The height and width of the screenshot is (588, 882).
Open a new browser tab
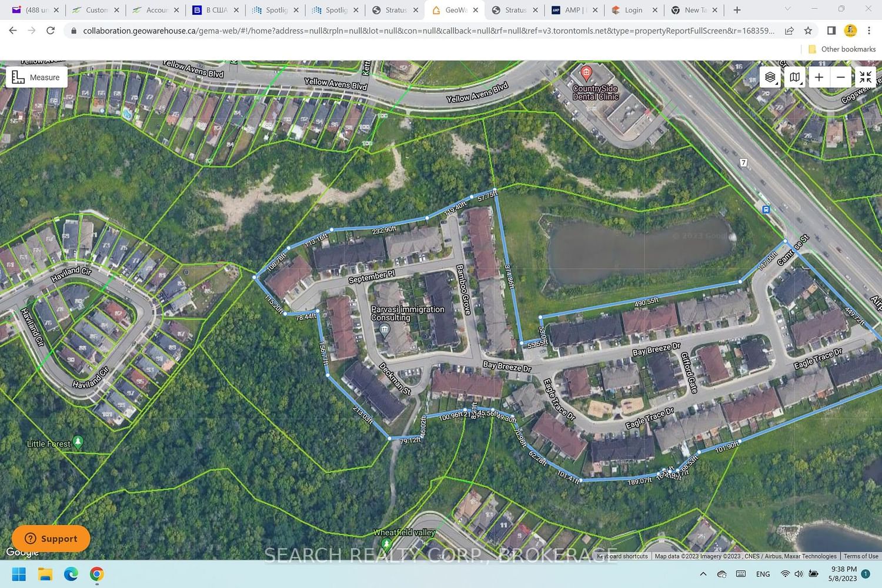pos(737,10)
